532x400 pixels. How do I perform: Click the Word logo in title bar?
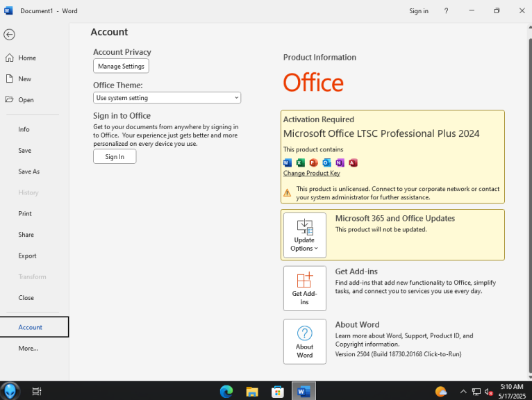[8, 10]
